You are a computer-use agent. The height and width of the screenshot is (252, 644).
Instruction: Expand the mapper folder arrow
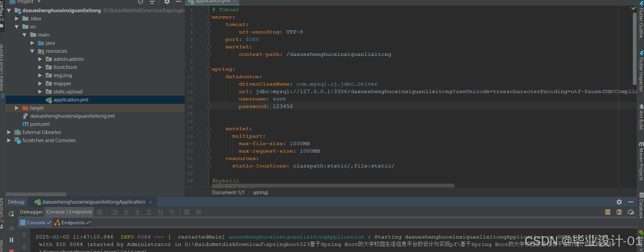click(x=40, y=84)
